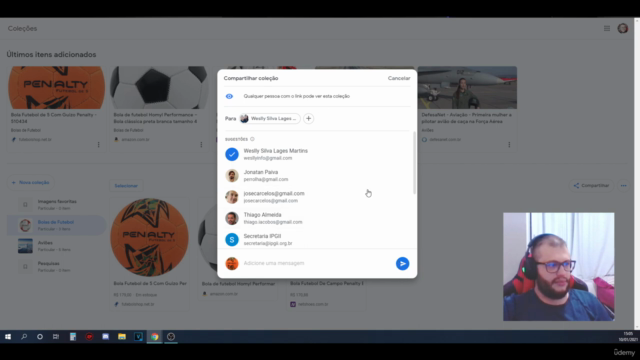Open the Bolas de Futebol collection

pos(56,225)
